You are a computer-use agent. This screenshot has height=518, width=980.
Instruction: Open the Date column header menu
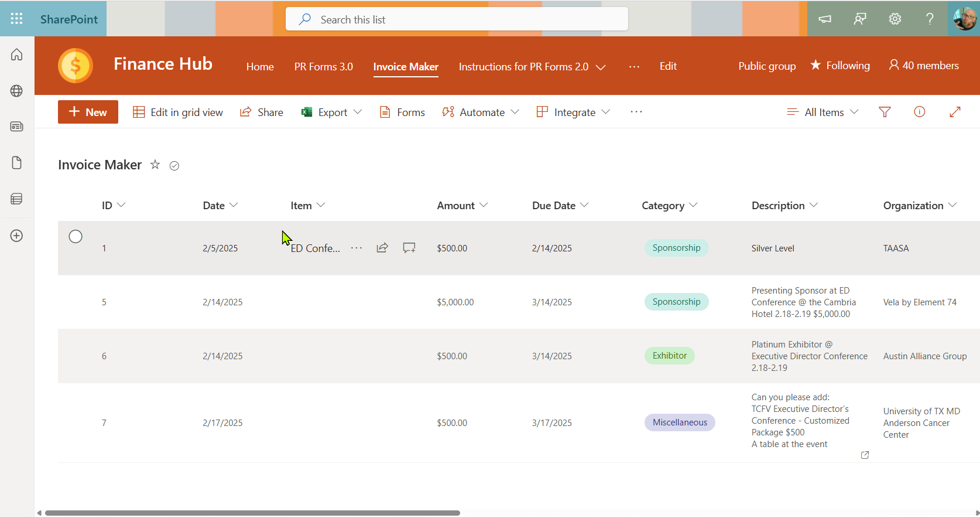(x=220, y=205)
